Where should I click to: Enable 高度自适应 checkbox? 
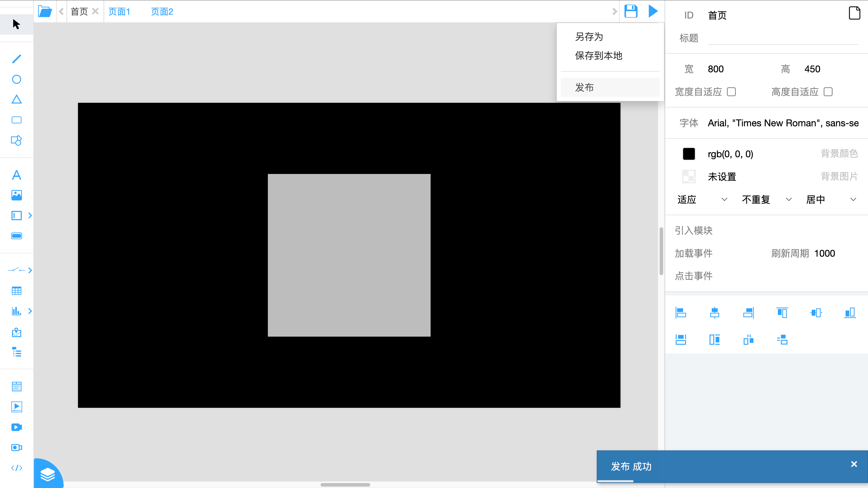coord(828,92)
